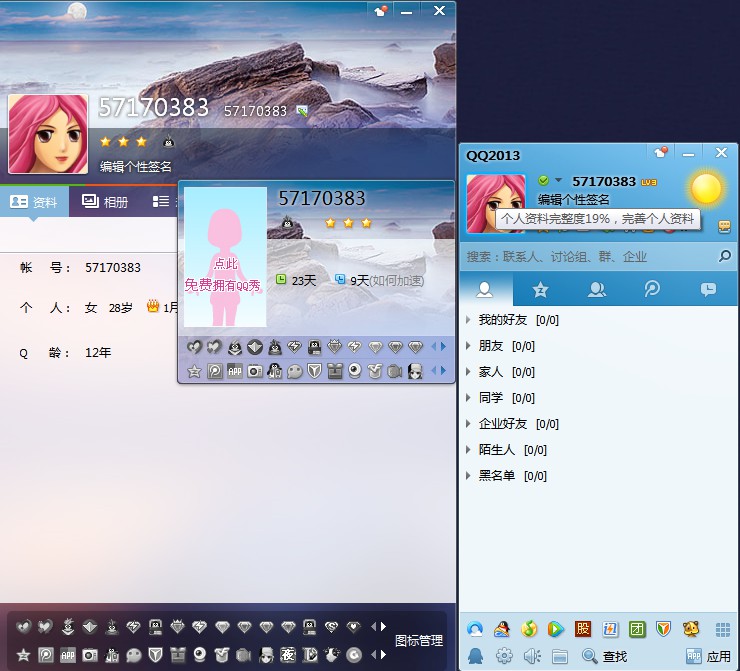Switch to the 资料 tab
Screen dimensions: 740x671
pos(34,202)
